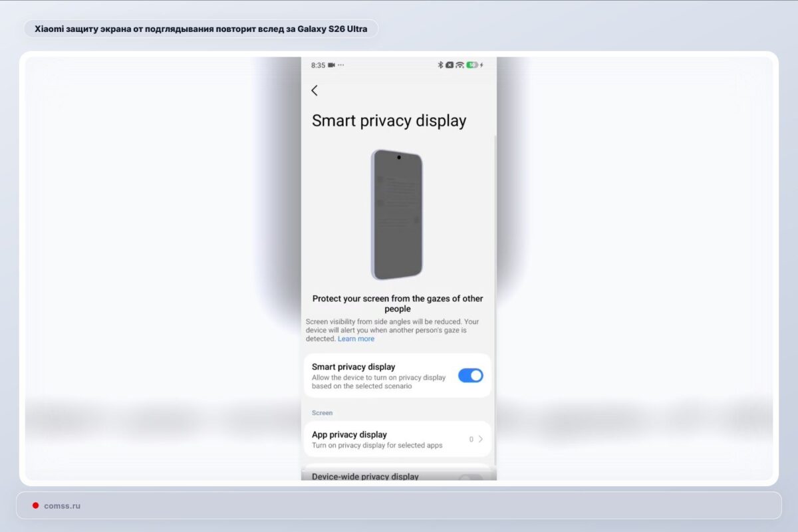
Task: Click 'Allow the device to turn on' description
Action: [x=379, y=382]
